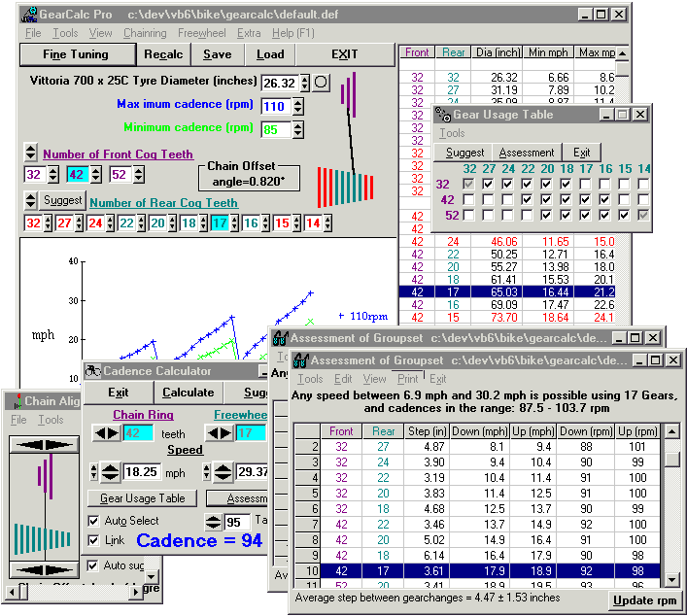Screen dimensions: 687x616
Task: Toggle row 32, column 17 checkbox in Gear Usage
Action: tap(585, 184)
